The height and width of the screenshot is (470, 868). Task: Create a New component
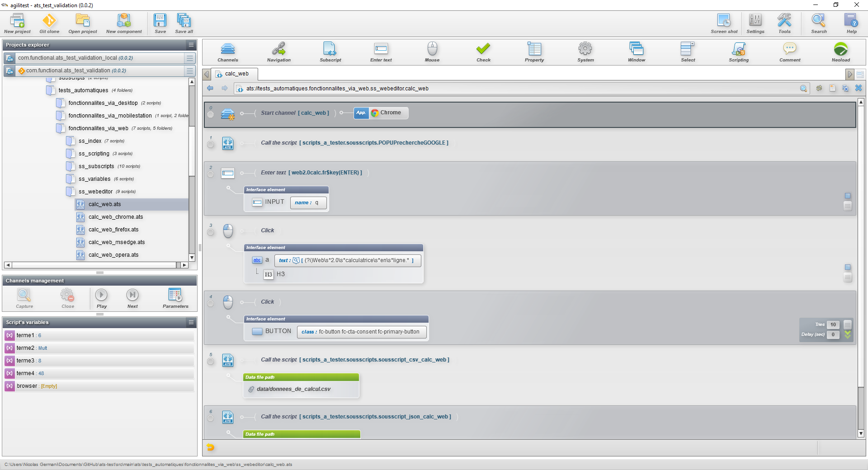124,23
